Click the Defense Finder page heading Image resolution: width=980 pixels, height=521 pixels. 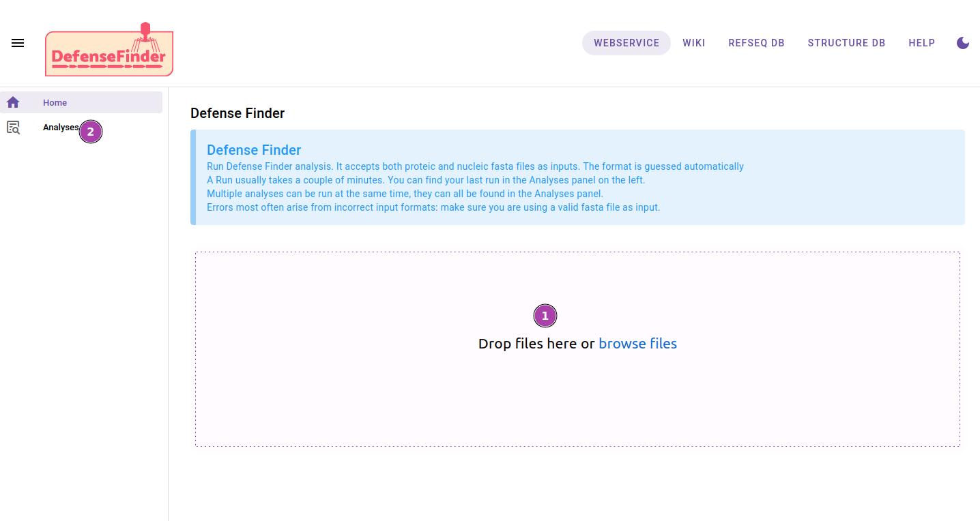tap(237, 113)
